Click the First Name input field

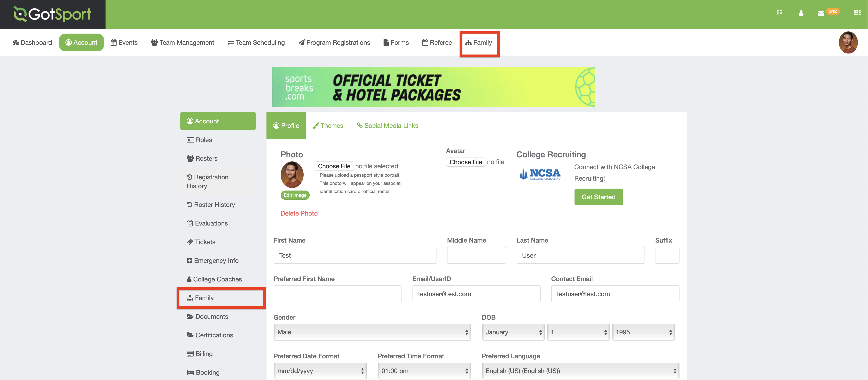point(355,255)
